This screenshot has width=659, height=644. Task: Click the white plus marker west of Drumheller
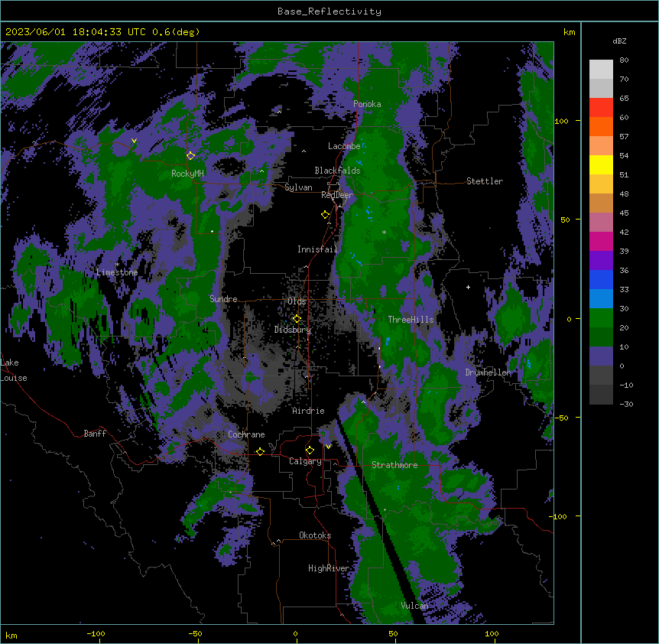click(468, 287)
